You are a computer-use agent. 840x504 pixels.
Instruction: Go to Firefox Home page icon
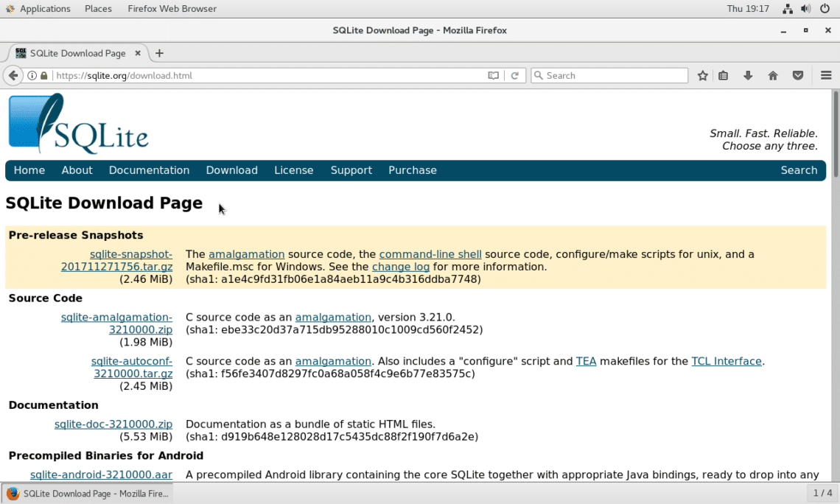(x=773, y=75)
